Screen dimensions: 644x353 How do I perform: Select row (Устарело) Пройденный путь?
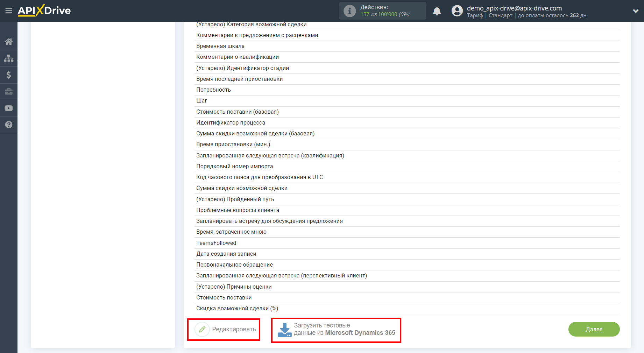pyautogui.click(x=407, y=199)
